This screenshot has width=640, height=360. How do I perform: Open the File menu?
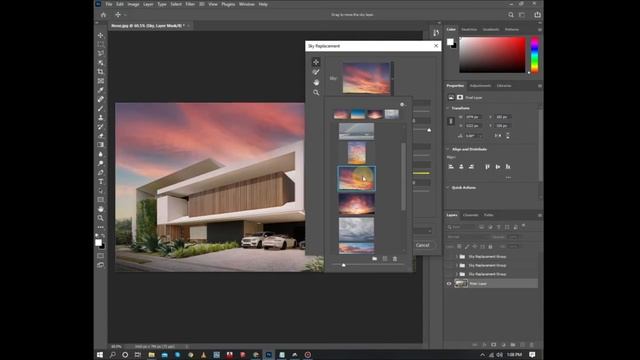click(109, 4)
